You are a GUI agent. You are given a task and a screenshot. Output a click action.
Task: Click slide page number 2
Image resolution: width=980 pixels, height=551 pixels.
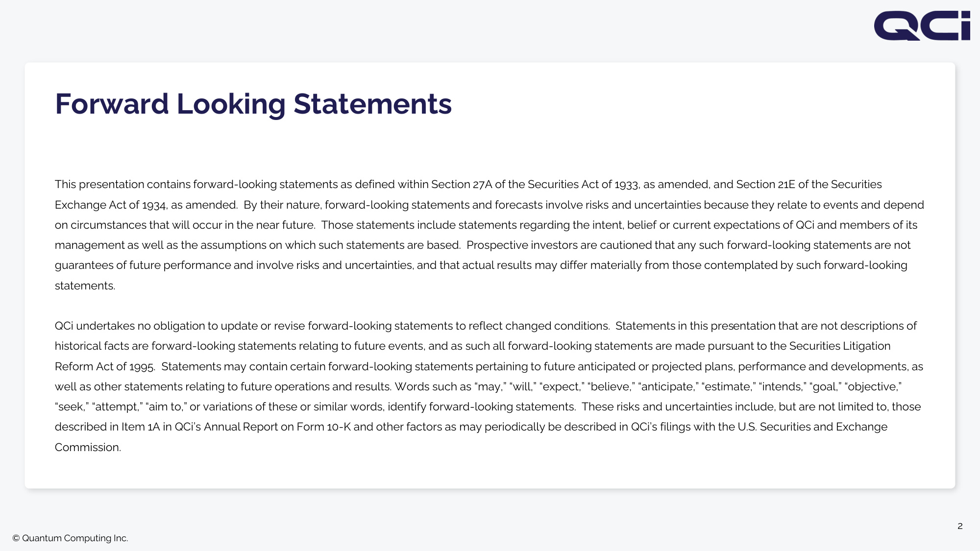(x=960, y=526)
